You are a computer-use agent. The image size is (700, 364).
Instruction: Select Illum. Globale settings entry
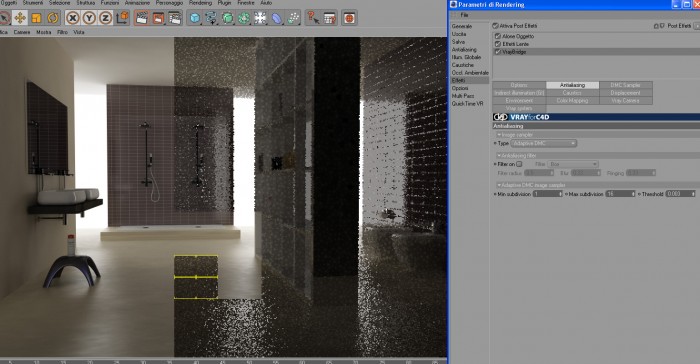pyautogui.click(x=466, y=57)
